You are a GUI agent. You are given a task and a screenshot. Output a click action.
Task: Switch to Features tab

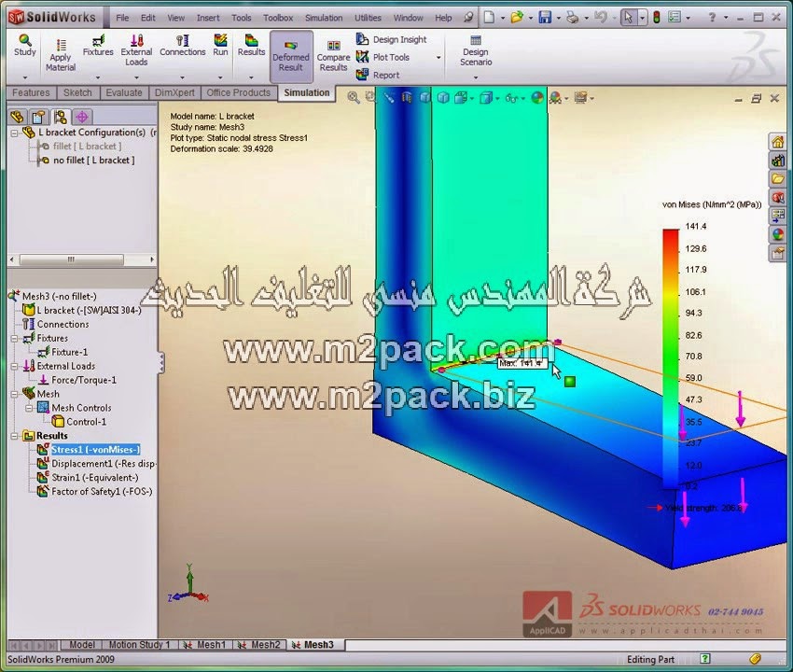coord(31,92)
